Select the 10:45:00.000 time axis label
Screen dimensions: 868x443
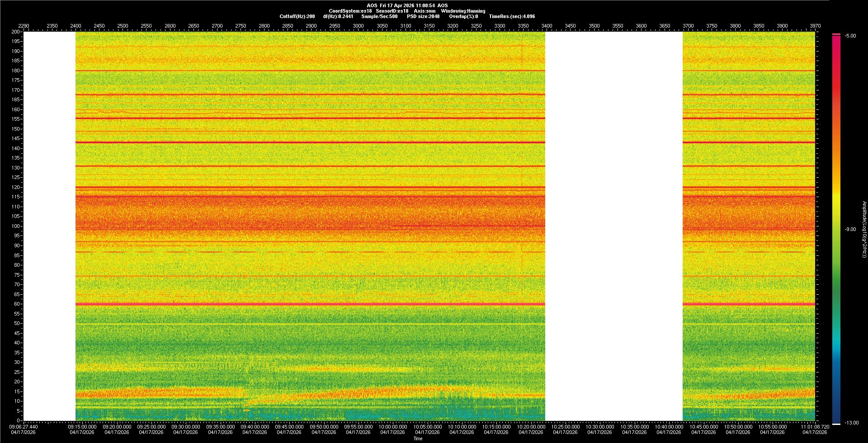tap(703, 426)
